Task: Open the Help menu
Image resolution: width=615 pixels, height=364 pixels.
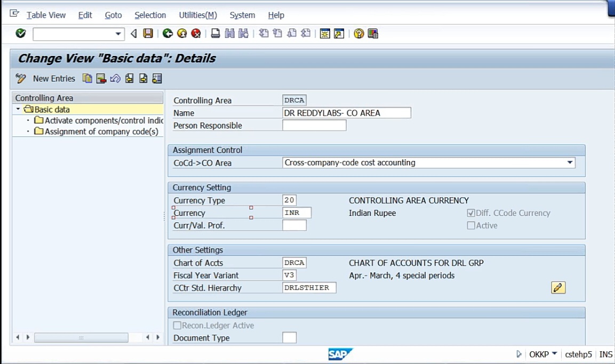Action: 276,15
